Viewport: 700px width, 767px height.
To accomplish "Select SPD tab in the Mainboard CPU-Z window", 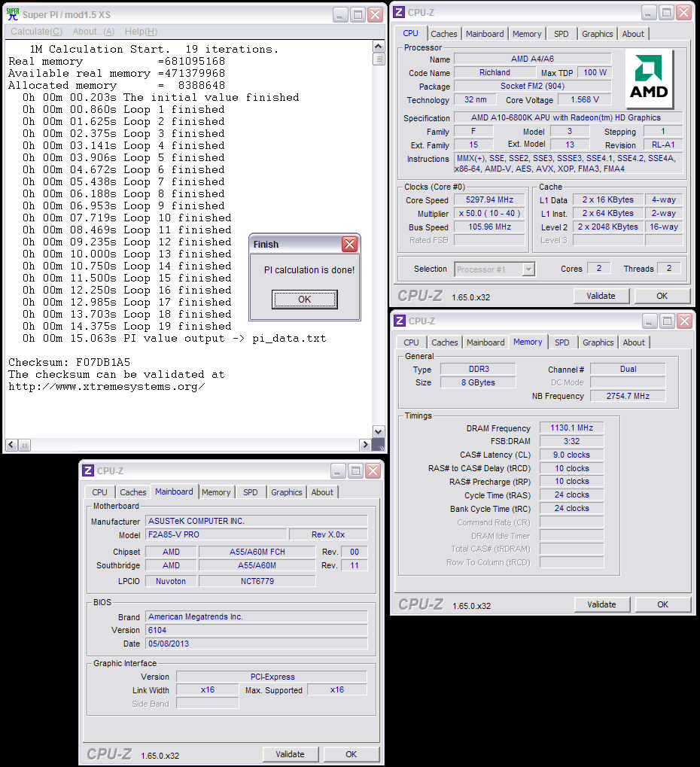I will 251,492.
